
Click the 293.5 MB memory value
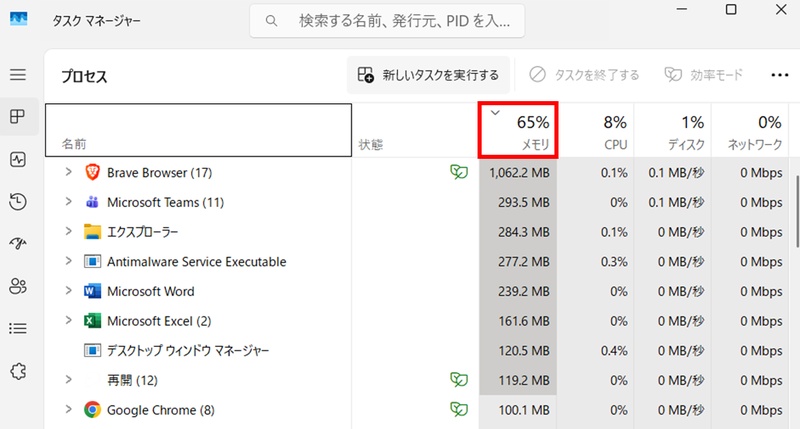pyautogui.click(x=524, y=203)
